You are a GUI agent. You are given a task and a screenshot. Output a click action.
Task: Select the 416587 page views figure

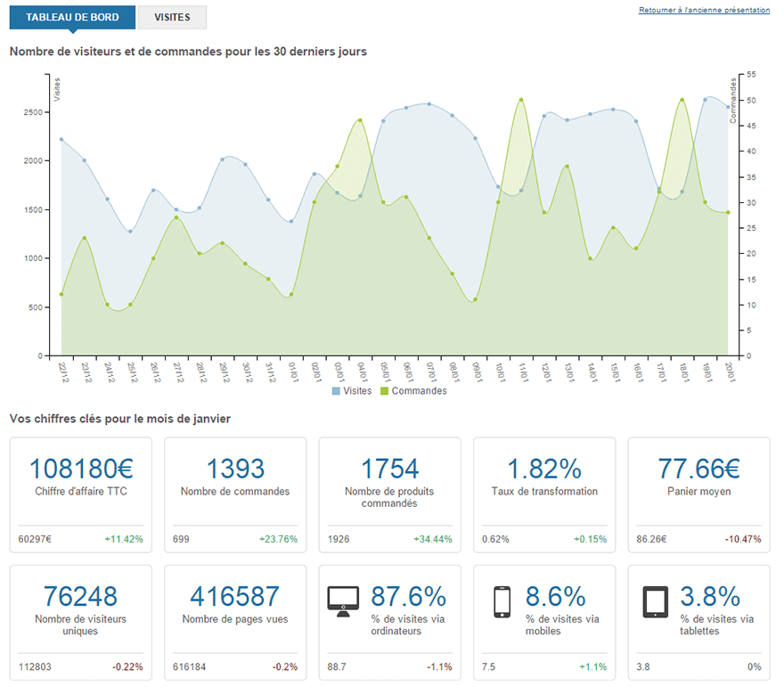point(235,596)
